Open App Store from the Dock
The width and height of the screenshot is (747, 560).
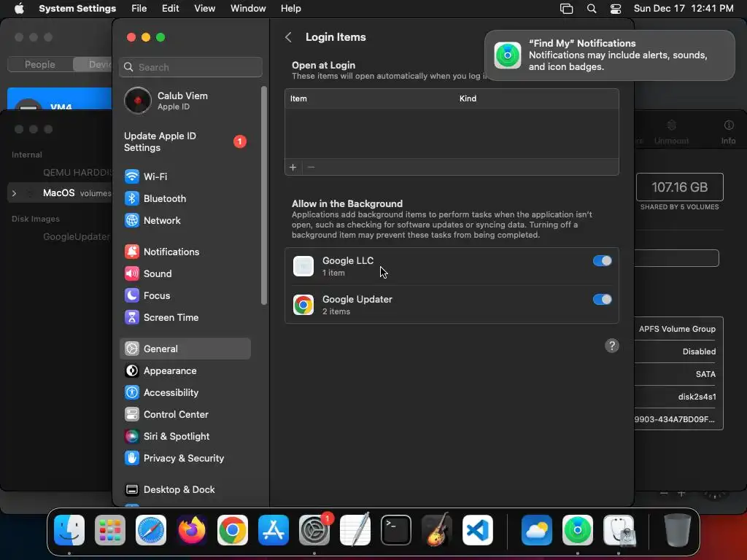tap(274, 530)
